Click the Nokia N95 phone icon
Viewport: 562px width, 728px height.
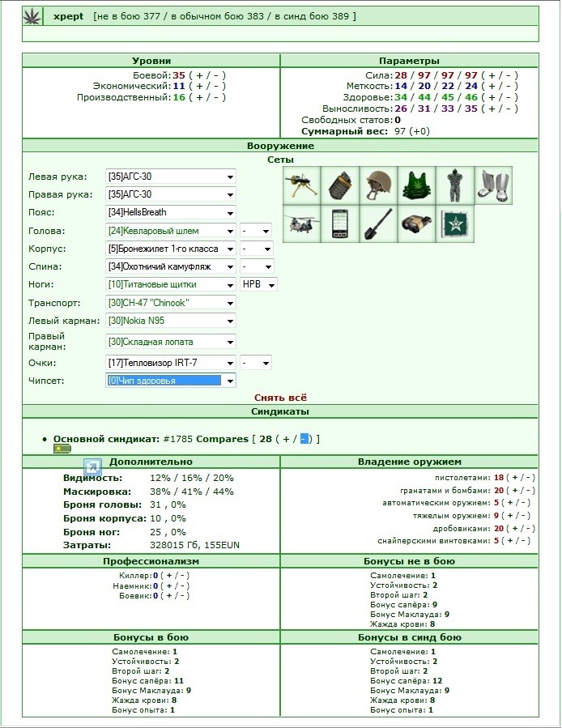pyautogui.click(x=340, y=224)
